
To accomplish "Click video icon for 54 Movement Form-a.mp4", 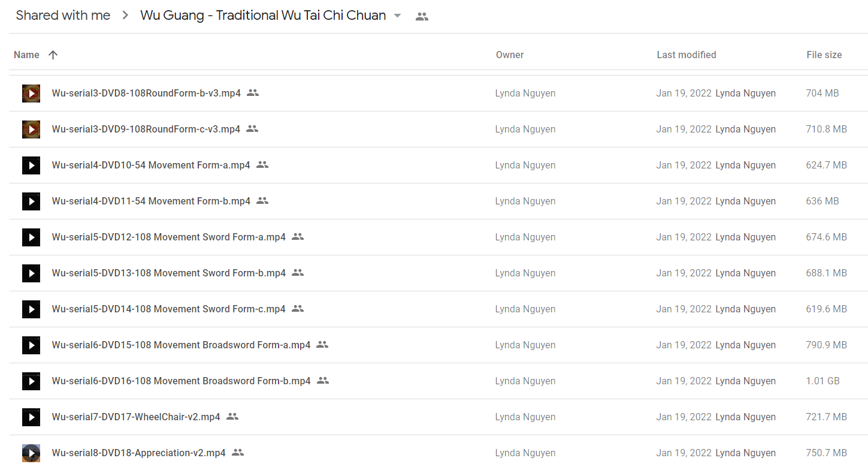I will click(31, 165).
